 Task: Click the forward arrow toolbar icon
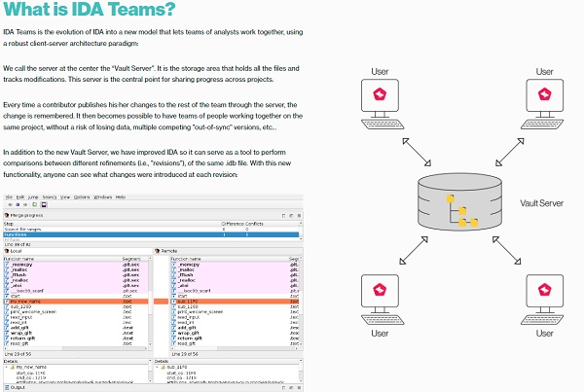tap(25, 204)
